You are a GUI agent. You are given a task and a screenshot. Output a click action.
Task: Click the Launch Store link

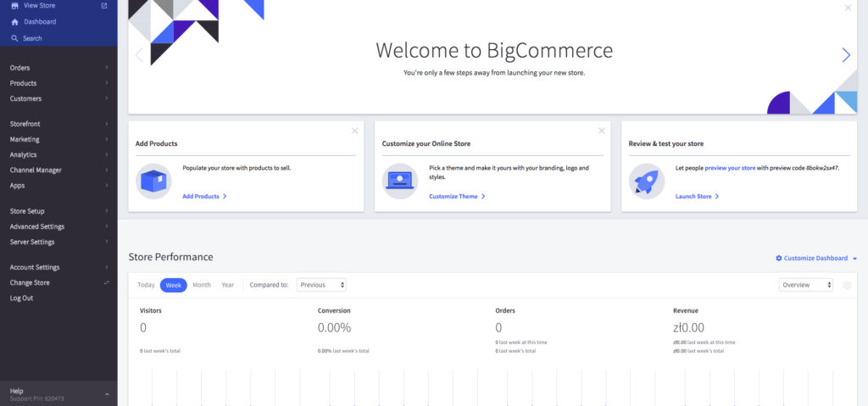pyautogui.click(x=697, y=196)
